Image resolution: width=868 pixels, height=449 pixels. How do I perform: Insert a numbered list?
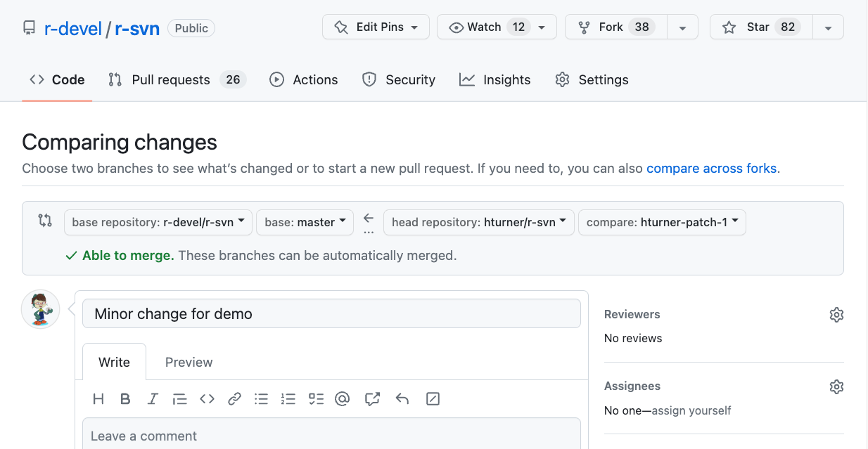click(288, 399)
